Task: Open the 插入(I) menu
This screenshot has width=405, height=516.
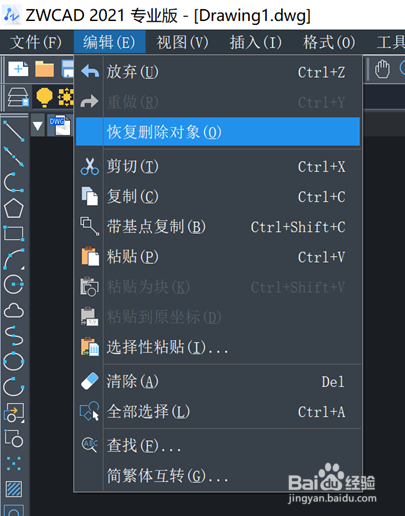Action: (256, 42)
